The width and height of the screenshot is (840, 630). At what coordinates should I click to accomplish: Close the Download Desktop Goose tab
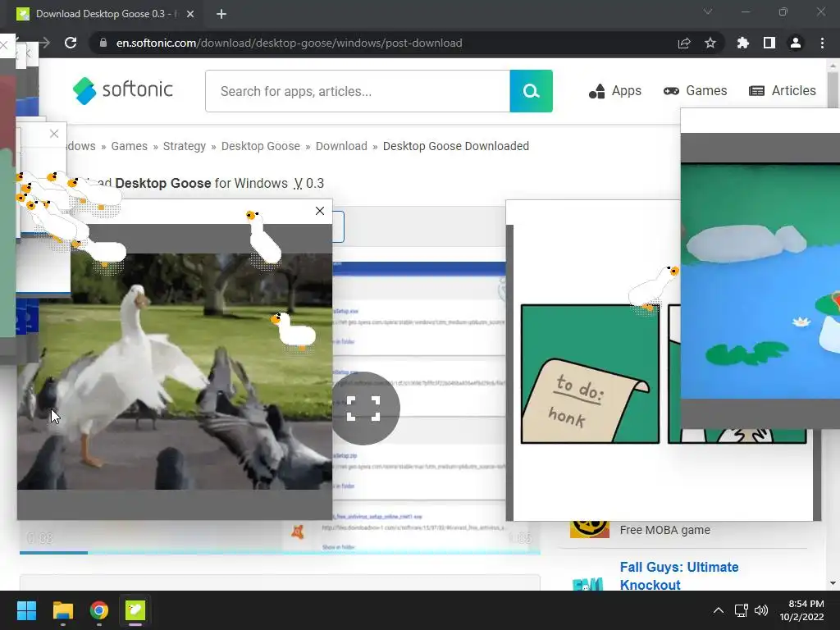tap(190, 14)
